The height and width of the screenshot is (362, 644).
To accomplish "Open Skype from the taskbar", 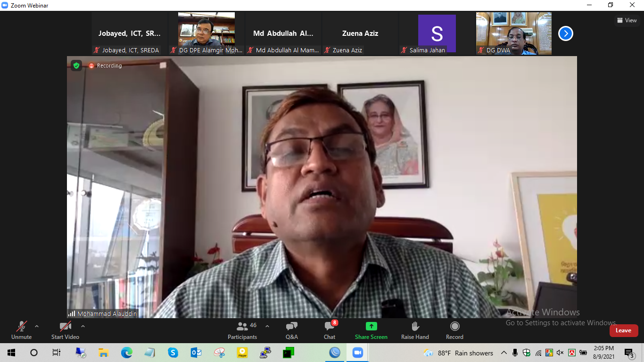I will pyautogui.click(x=173, y=353).
